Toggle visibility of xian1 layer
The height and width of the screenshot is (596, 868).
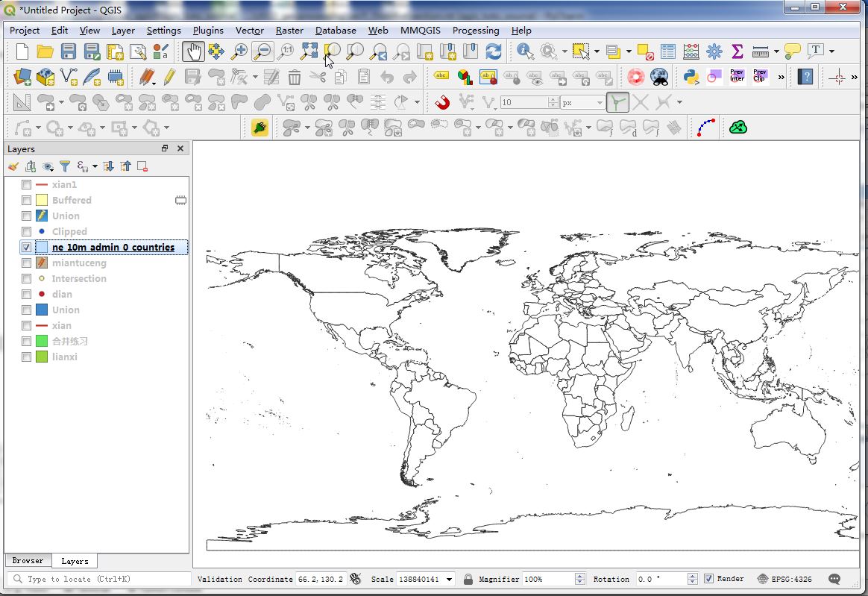coord(26,184)
